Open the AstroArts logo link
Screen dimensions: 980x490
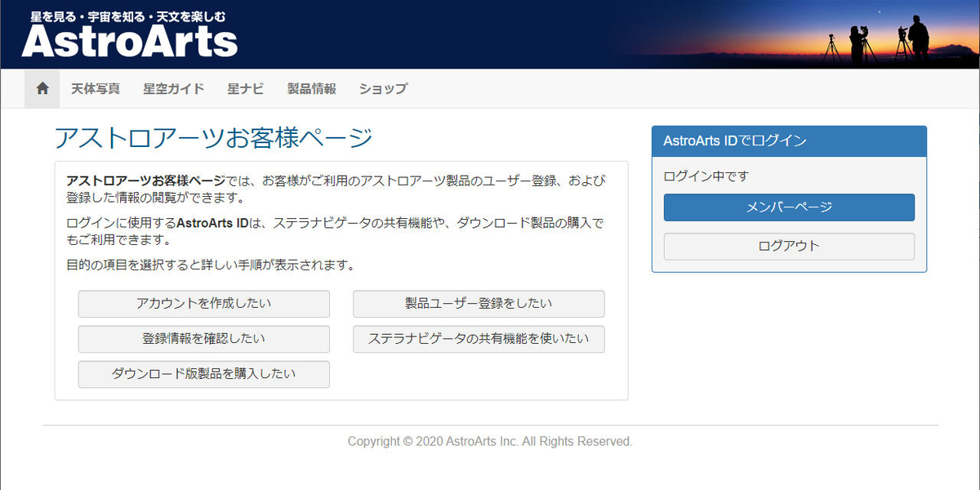tap(130, 42)
